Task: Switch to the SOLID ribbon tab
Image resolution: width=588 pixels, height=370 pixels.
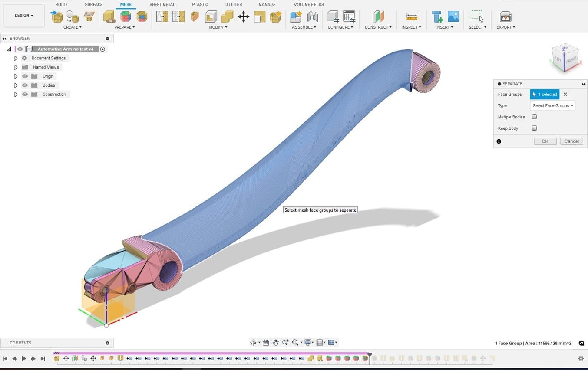Action: (x=61, y=4)
